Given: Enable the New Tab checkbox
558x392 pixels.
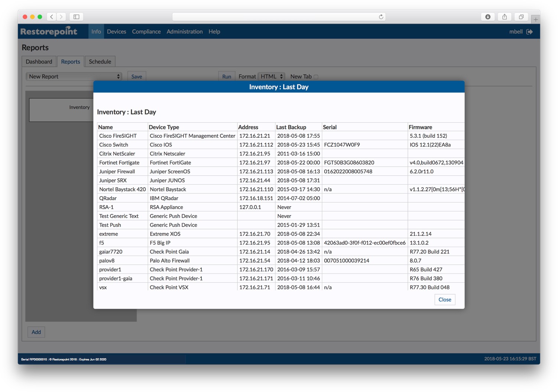Looking at the screenshot, I should click(316, 77).
